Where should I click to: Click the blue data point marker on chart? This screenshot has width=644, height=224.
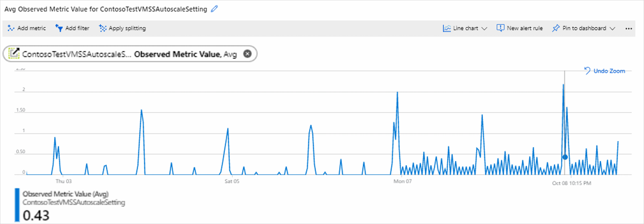coord(565,157)
